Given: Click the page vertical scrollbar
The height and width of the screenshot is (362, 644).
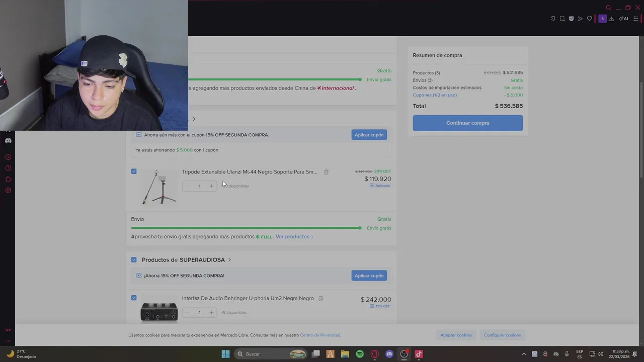Looking at the screenshot, I should point(641,129).
